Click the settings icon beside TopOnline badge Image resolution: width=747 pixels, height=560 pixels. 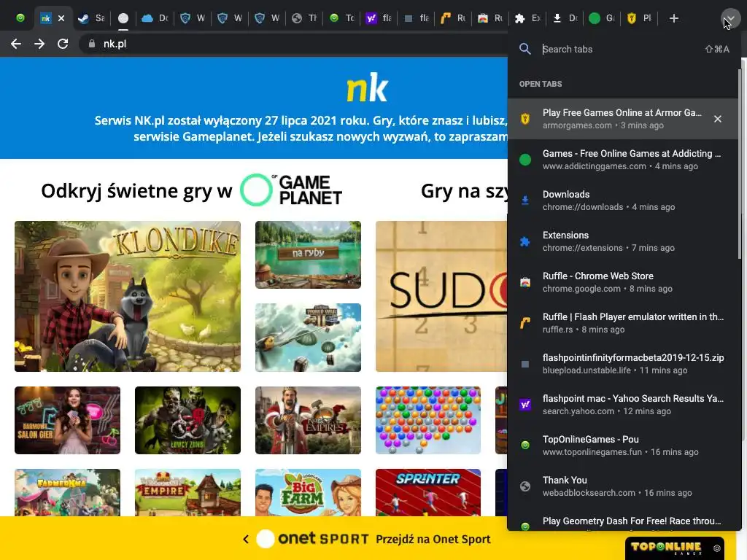point(716,548)
